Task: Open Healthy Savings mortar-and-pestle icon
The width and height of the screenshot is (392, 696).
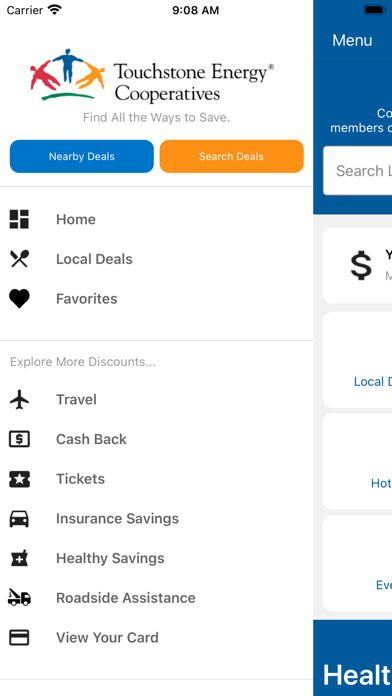Action: point(19,558)
